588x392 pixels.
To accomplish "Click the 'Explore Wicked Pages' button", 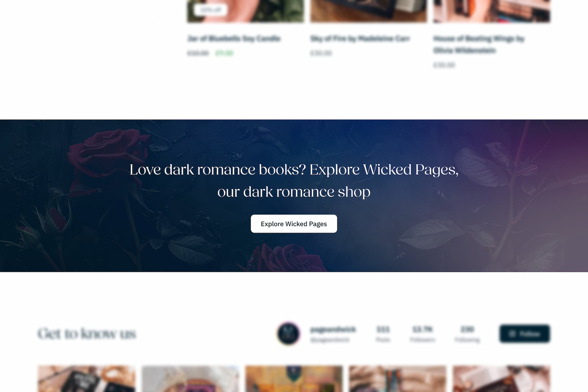I will [294, 223].
